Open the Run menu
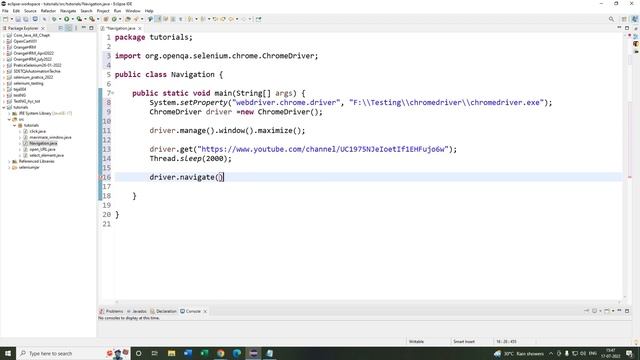 pos(117,11)
